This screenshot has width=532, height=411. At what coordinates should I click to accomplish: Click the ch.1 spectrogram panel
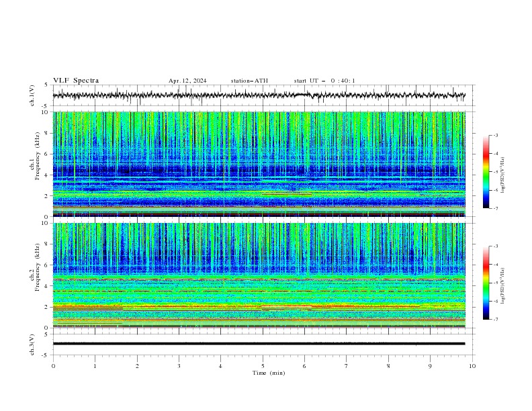[259, 164]
